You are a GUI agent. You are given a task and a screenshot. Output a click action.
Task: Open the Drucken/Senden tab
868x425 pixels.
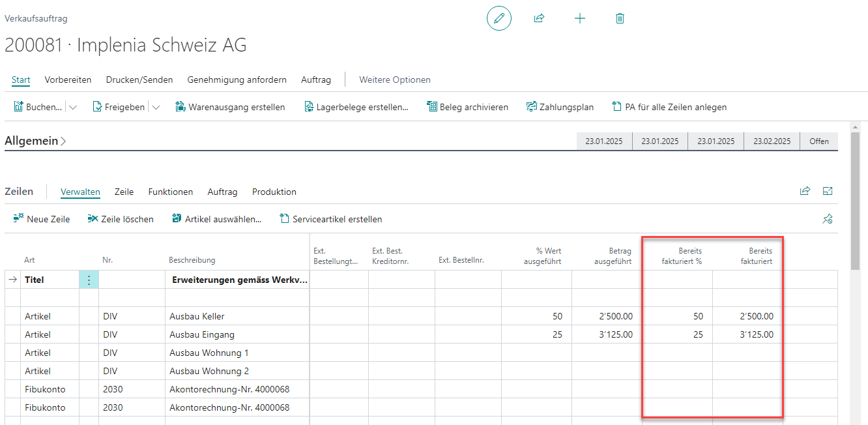pos(139,80)
